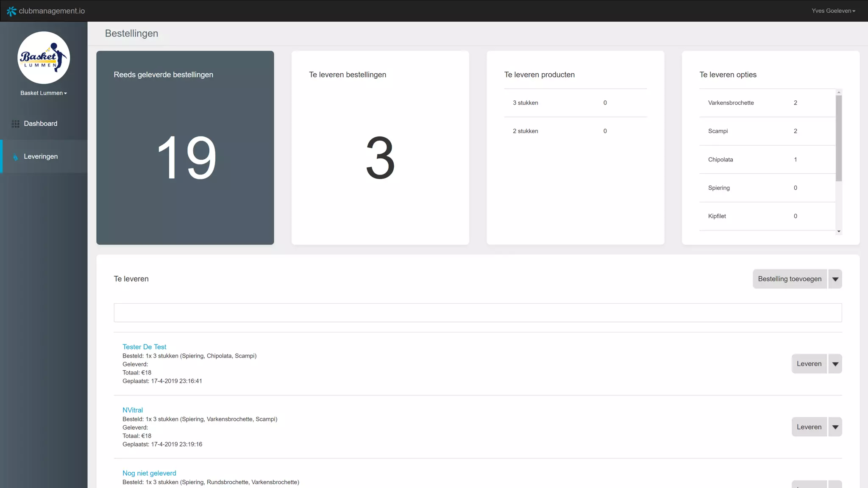Open Tester De Test order link

144,347
